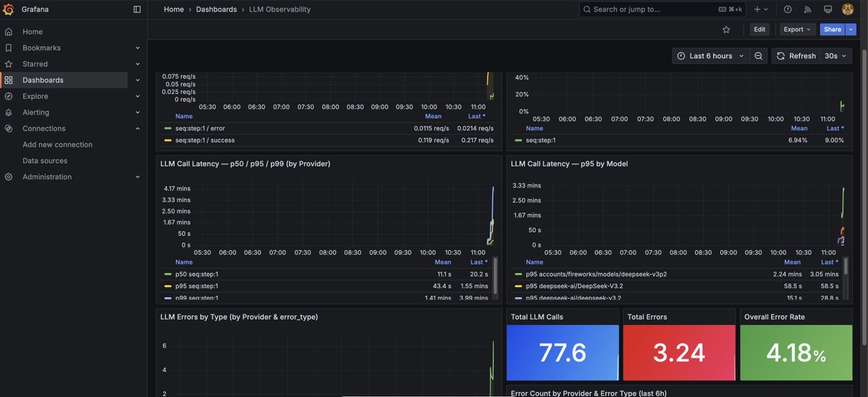Click the p95 deepseek-v3p2 legend color swatch
Image resolution: width=868 pixels, height=397 pixels.
tap(518, 274)
